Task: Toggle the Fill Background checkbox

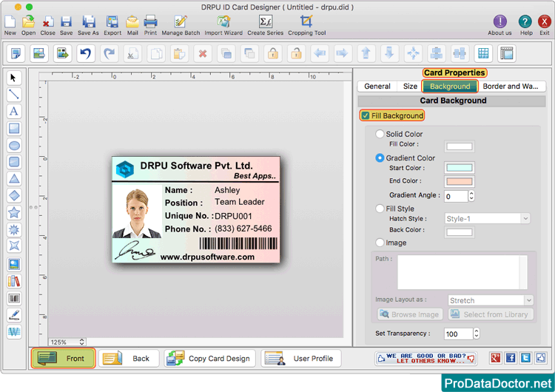Action: (x=366, y=115)
